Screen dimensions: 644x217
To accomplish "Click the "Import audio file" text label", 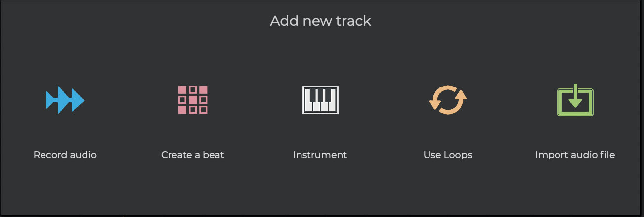I will pos(575,155).
